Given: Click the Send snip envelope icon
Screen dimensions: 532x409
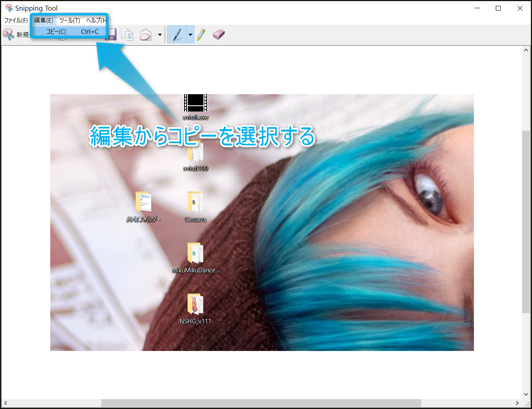Looking at the screenshot, I should 145,35.
